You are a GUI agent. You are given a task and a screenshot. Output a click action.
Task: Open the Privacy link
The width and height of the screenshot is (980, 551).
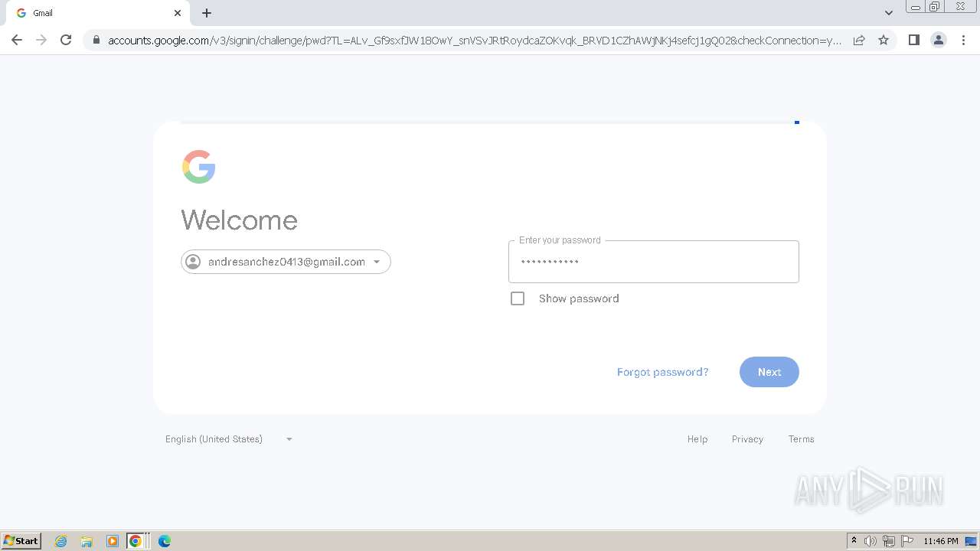pos(747,439)
